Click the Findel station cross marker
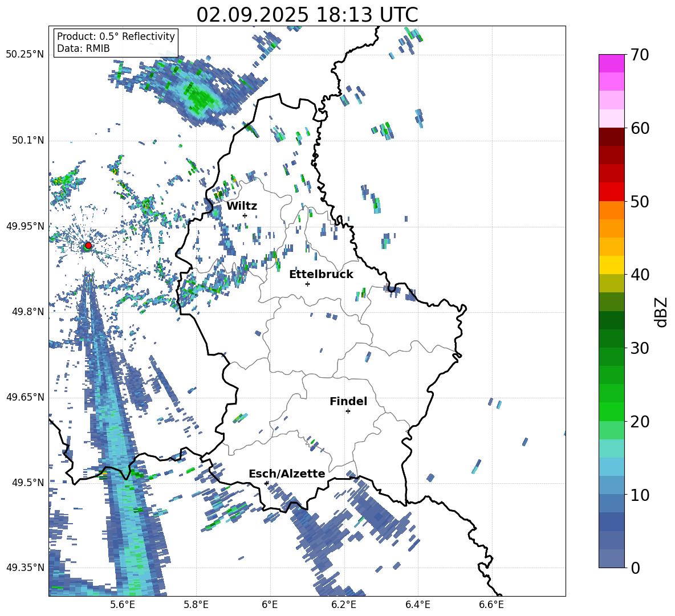 point(348,411)
